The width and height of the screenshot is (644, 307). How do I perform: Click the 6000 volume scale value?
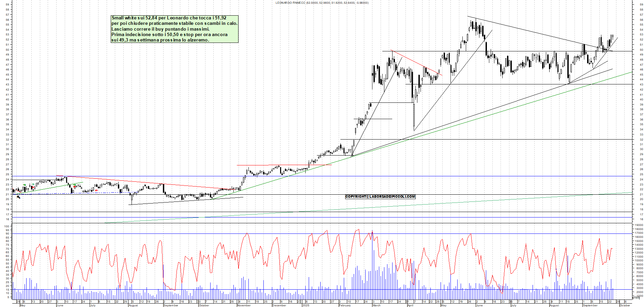point(640,276)
